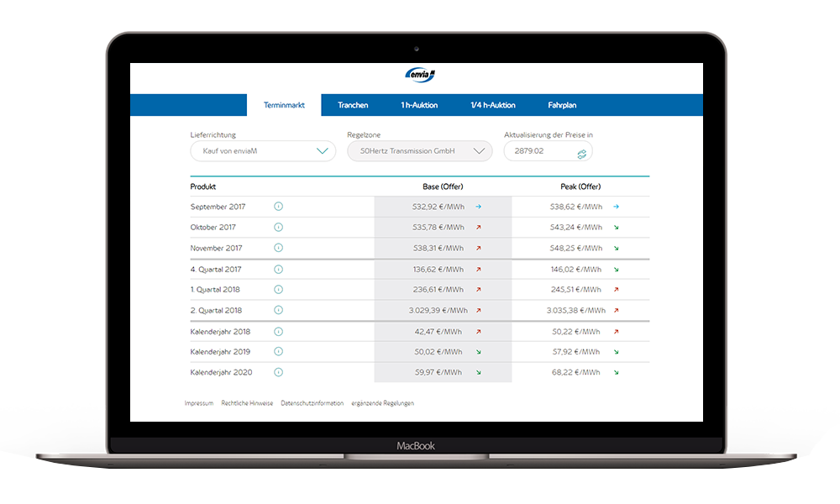Click the enviaM logo

(420, 75)
